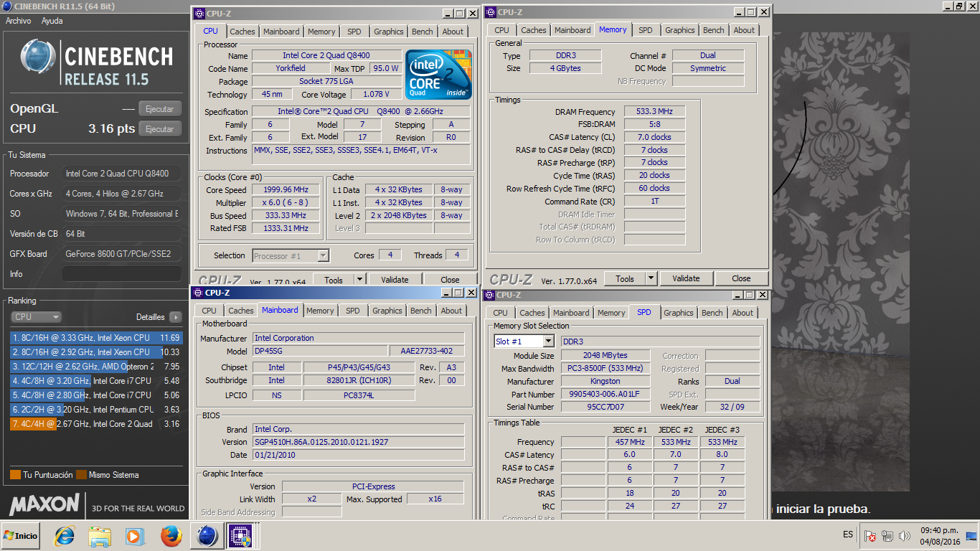
Task: Click the Intel Core 2 Quad logo
Action: point(438,75)
